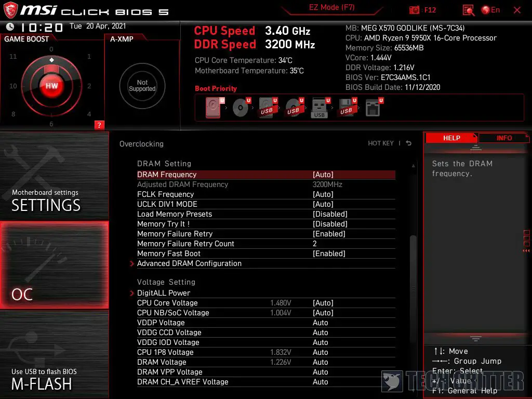Screen dimensions: 532x399
Task: Click the DDR Speed 3200 MHz readout
Action: tap(255, 44)
